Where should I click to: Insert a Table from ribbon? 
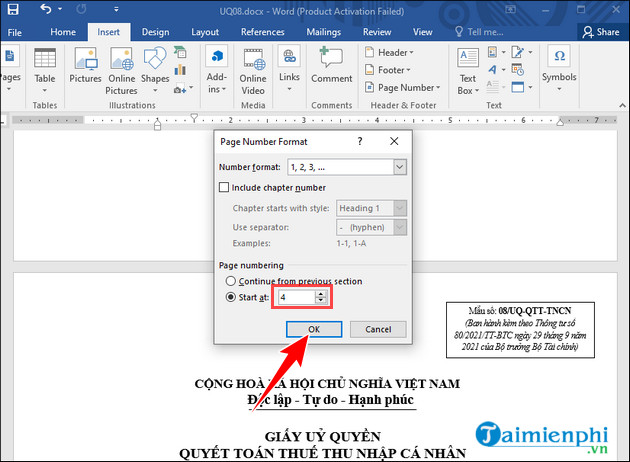[x=45, y=70]
